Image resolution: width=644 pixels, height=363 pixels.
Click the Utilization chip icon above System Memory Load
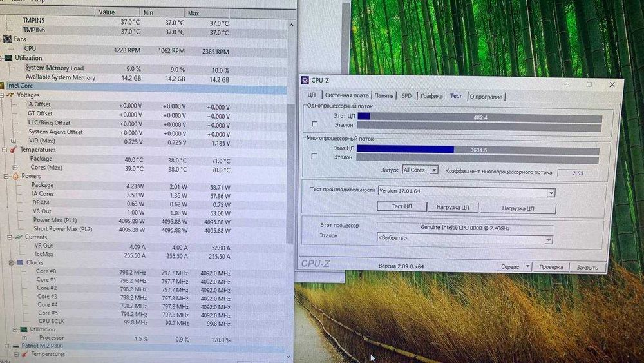(x=8, y=58)
